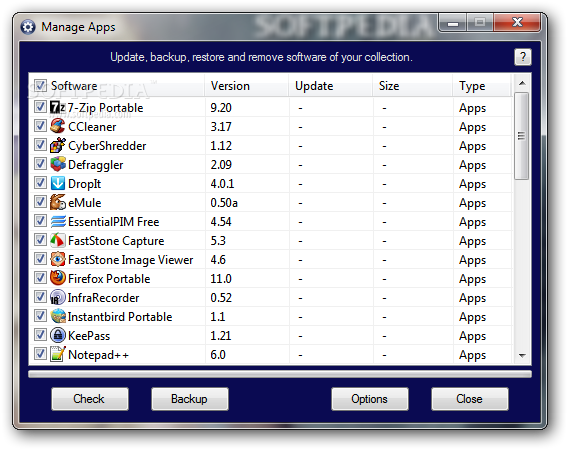Toggle the select-all Software checkbox

point(40,86)
